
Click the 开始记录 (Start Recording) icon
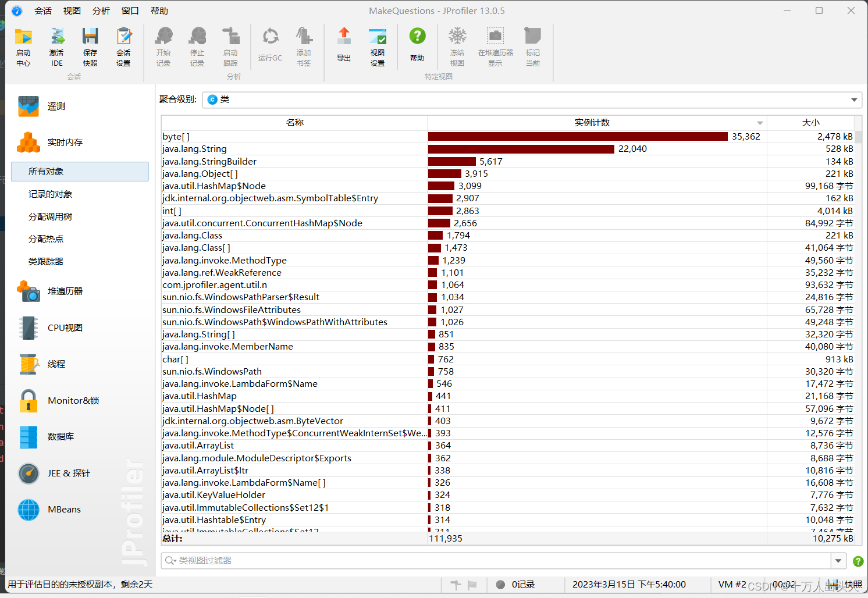[163, 47]
